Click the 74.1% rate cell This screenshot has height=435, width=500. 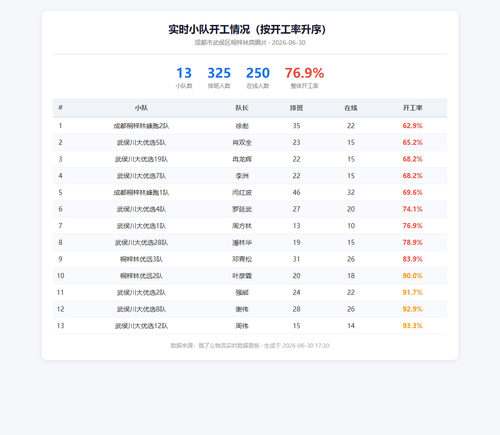[412, 209]
